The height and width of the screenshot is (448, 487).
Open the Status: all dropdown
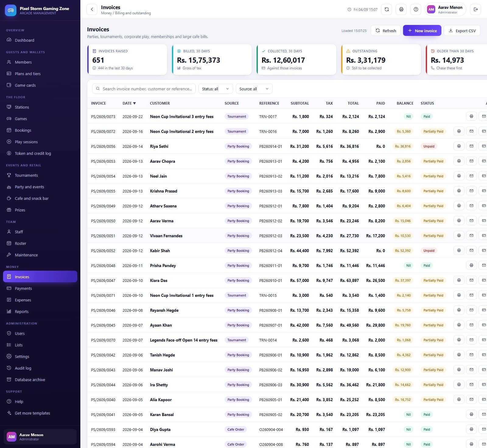(215, 89)
